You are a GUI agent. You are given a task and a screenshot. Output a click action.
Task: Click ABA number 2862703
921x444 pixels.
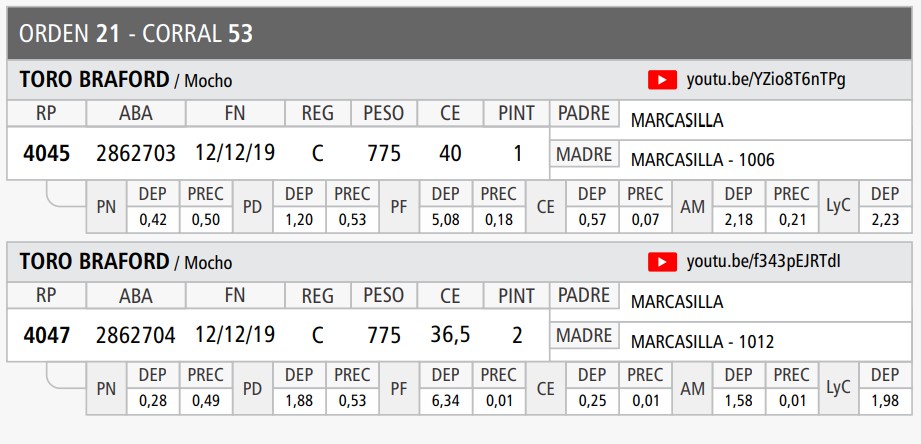136,154
